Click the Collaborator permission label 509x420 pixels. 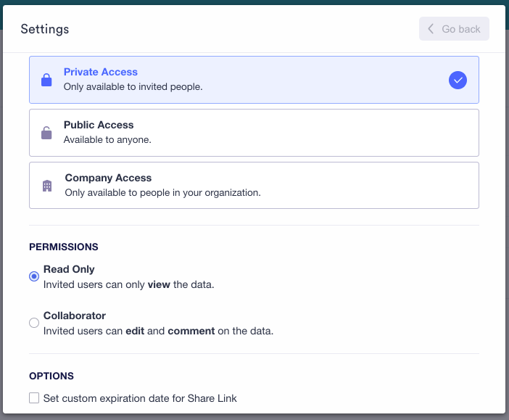(75, 316)
